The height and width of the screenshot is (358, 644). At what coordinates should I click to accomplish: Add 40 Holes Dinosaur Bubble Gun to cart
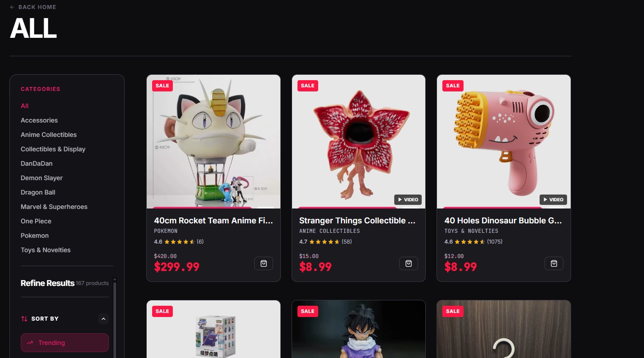(x=554, y=263)
